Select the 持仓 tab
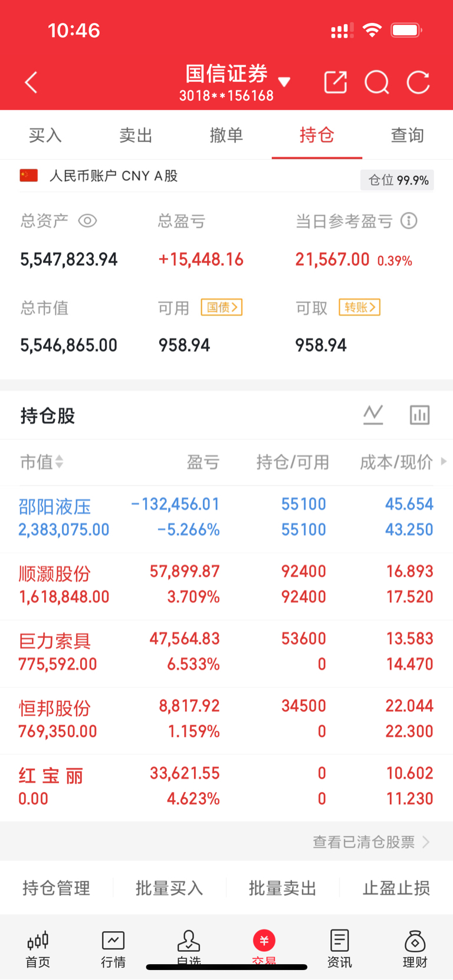 (317, 135)
